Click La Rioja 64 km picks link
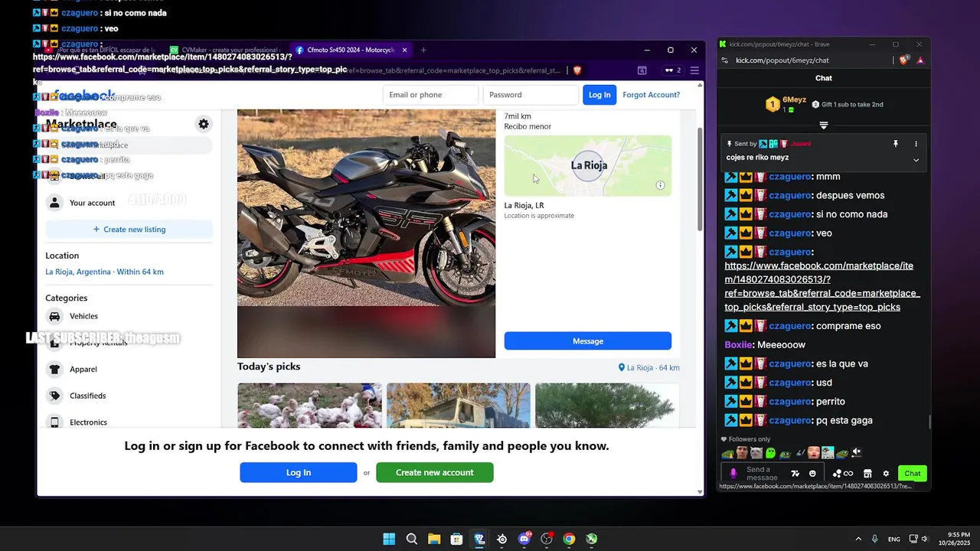 click(648, 367)
